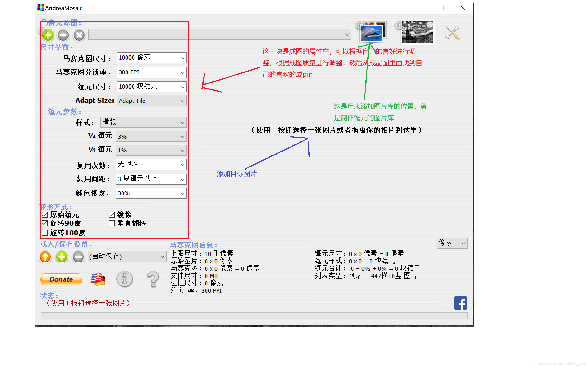Click the 分辨率: 300 PPI info line
This screenshot has width=588, height=368.
[x=196, y=290]
